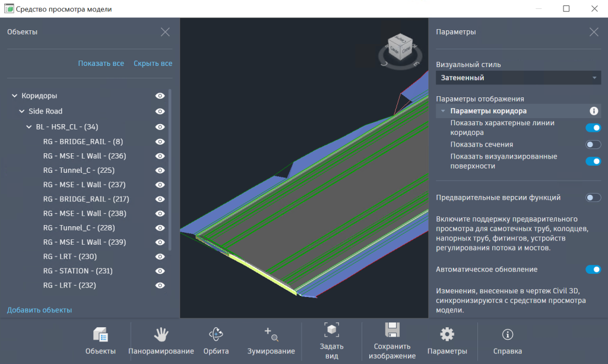Activate the Панорамирование hand tool

click(x=161, y=335)
